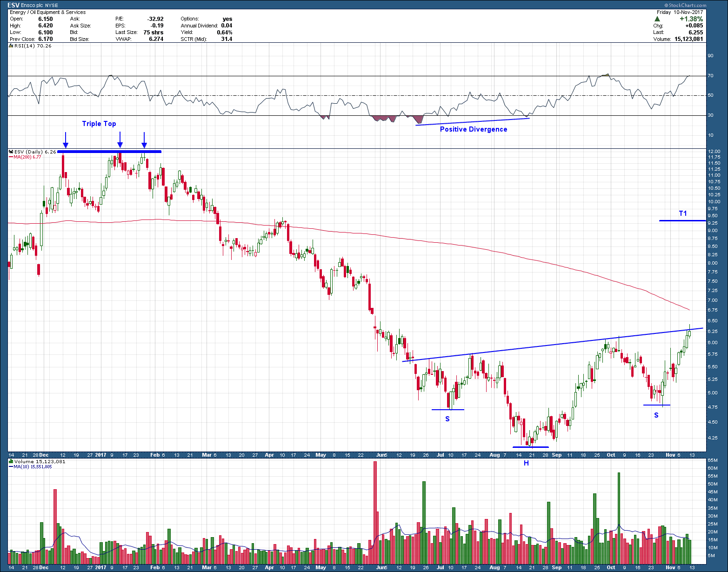The width and height of the screenshot is (728, 572).
Task: Click the Oct label under the price panel
Action: pos(611,455)
